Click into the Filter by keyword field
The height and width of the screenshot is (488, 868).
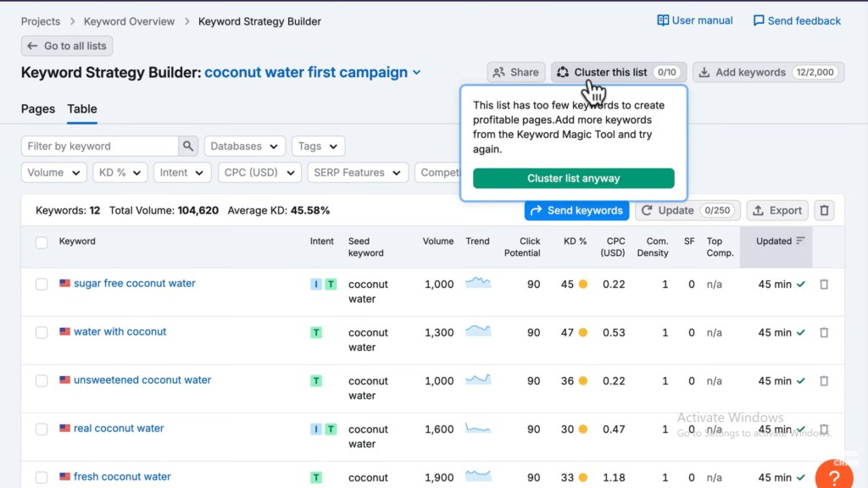pyautogui.click(x=100, y=147)
